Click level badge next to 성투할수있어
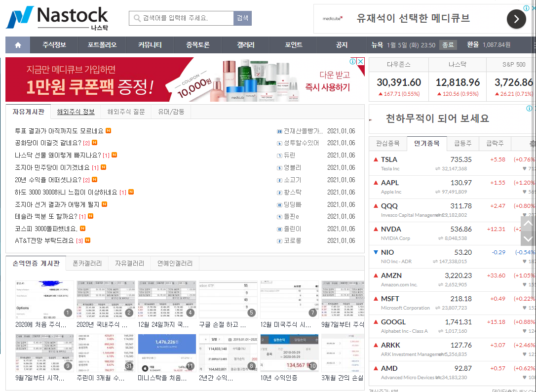This screenshot has width=536, height=392. click(x=279, y=143)
